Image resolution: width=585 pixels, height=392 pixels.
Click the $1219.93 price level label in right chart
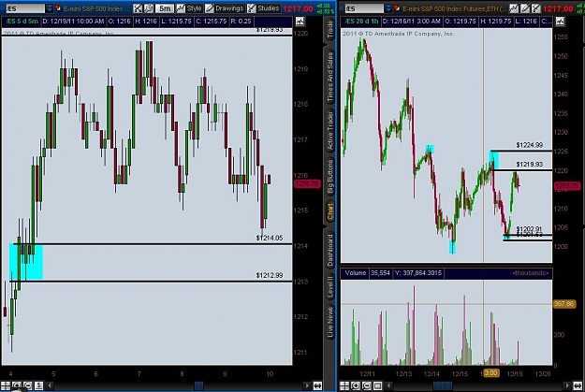point(530,165)
